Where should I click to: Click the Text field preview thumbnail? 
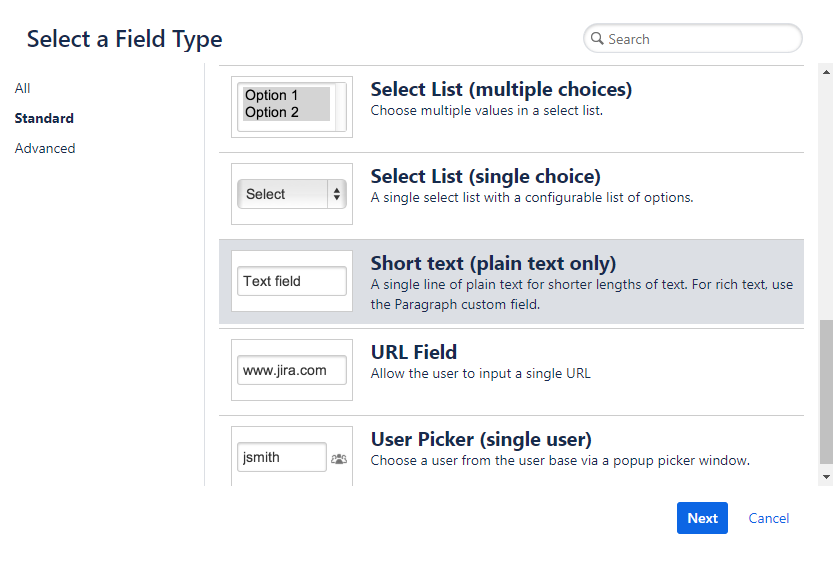coord(292,281)
